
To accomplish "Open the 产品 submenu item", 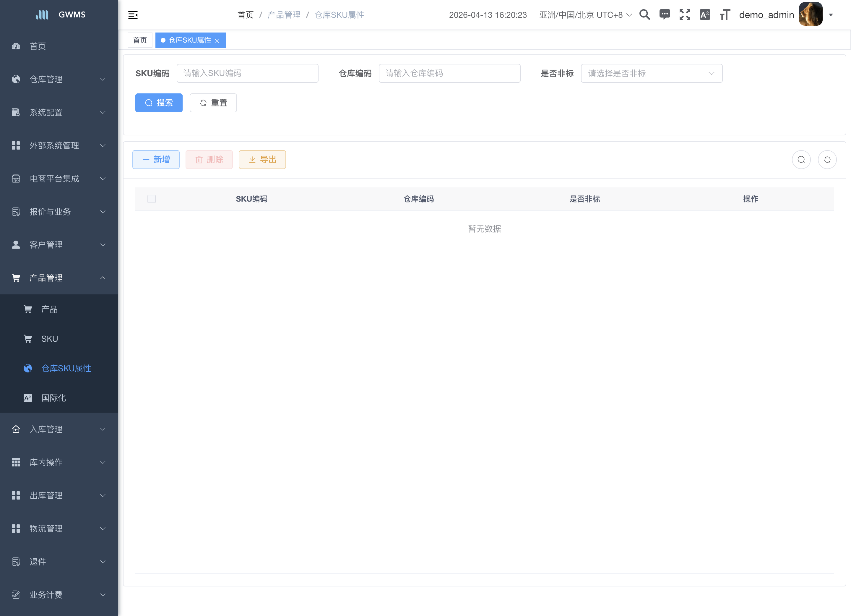I will pos(59,309).
